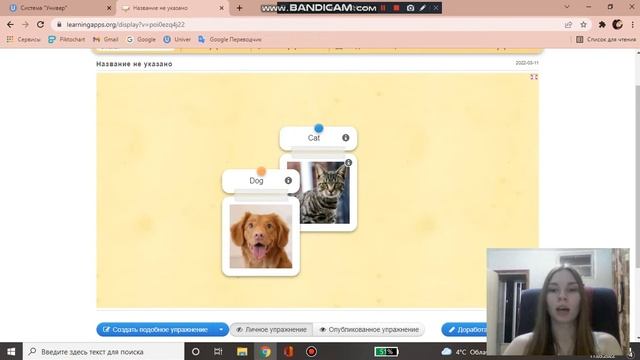
Task: Expand dropdown arrow beside Создать подобное упражнение
Action: click(x=221, y=329)
